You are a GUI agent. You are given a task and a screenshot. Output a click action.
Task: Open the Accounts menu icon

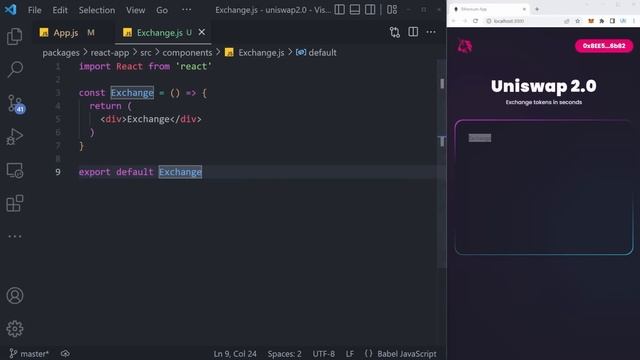(x=15, y=296)
